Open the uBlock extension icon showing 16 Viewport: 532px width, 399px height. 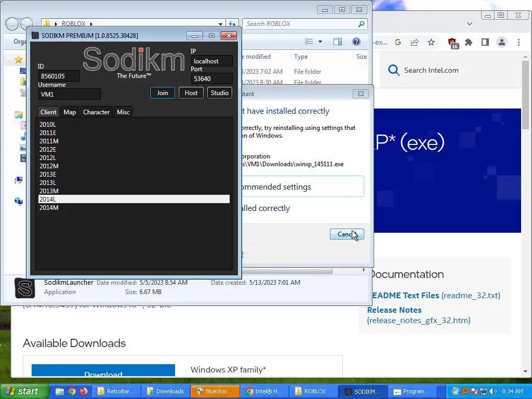pos(453,43)
